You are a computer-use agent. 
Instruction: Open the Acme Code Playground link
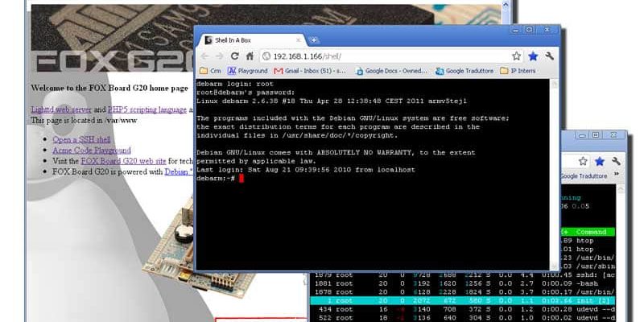point(92,151)
